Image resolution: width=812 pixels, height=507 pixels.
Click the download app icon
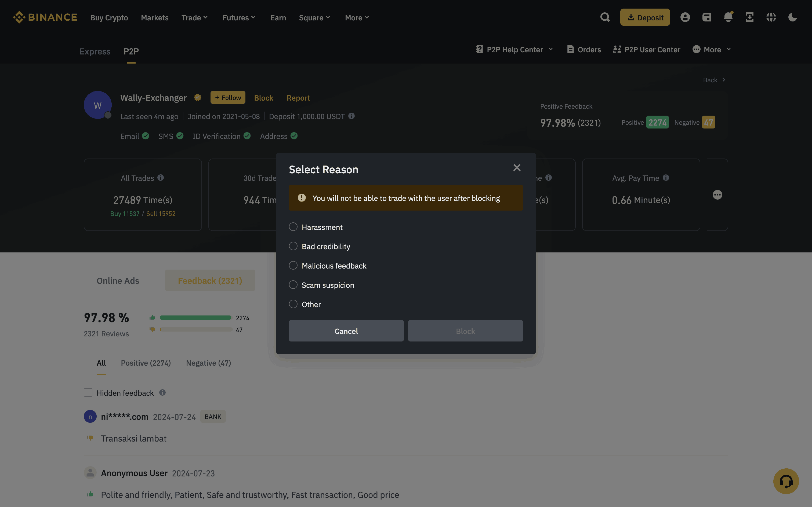749,17
